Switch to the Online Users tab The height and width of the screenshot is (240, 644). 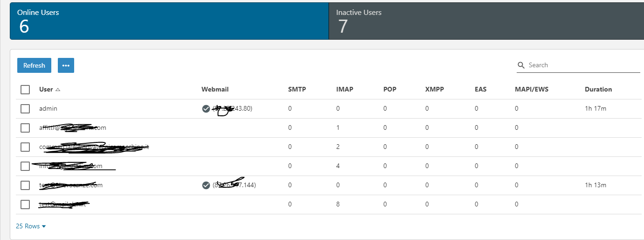click(x=169, y=21)
